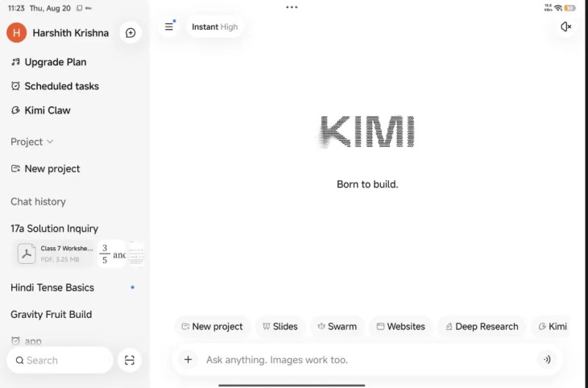Tap the three dots at top center
The image size is (588, 388).
point(292,7)
